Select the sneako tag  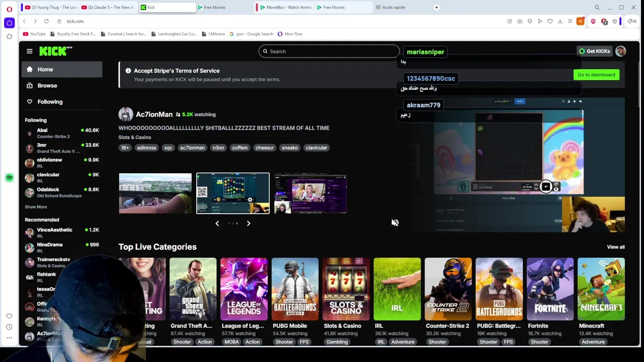[x=290, y=148]
